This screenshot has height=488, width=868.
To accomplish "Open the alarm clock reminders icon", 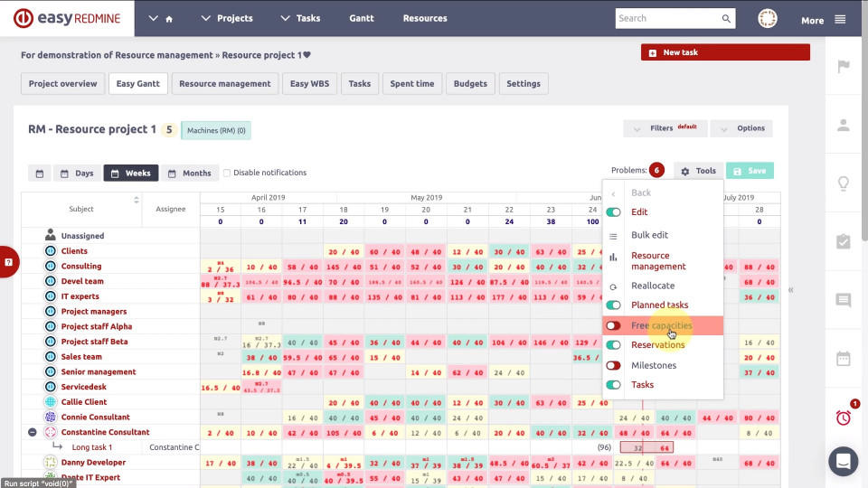I will [843, 417].
